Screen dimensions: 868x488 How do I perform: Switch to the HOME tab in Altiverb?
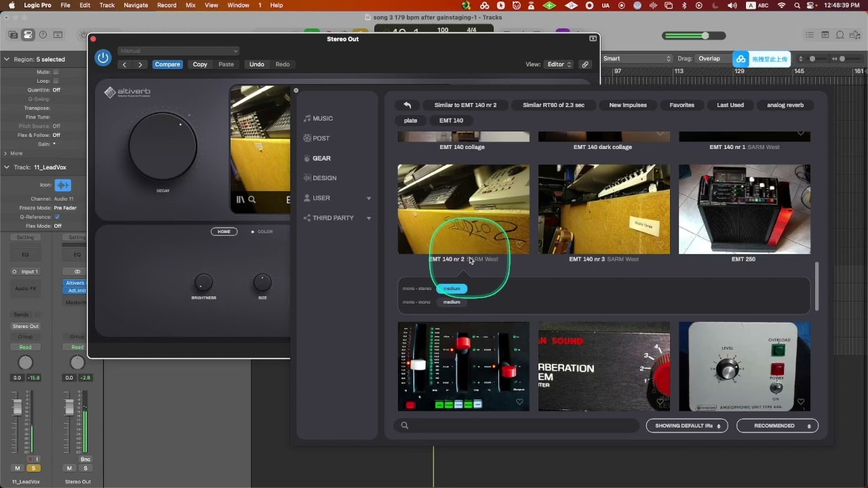point(224,232)
